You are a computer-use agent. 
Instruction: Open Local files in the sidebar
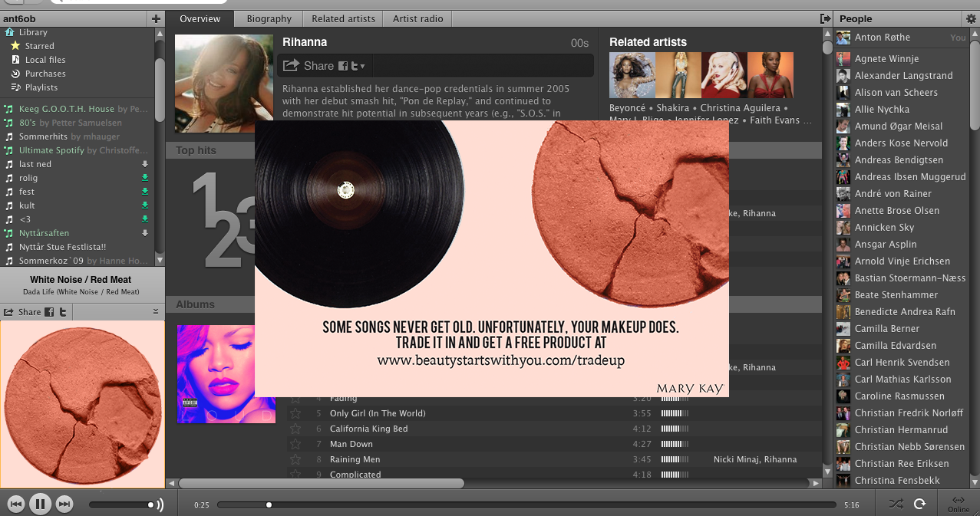[45, 60]
